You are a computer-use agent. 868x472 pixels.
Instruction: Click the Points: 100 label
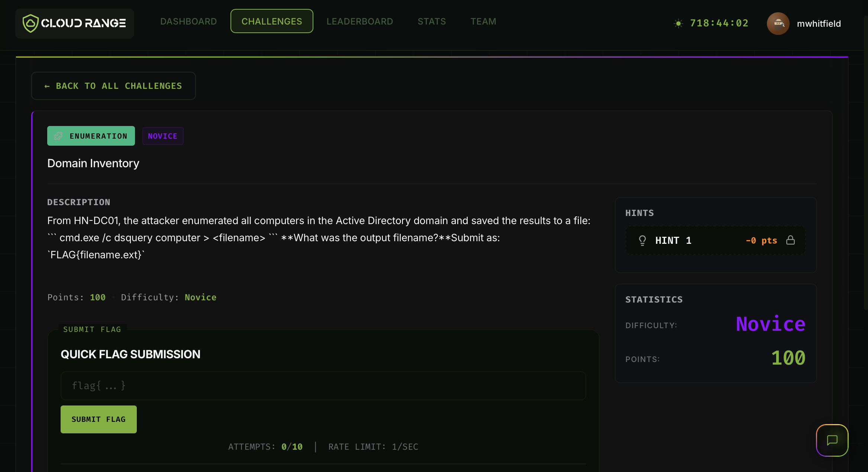(77, 297)
